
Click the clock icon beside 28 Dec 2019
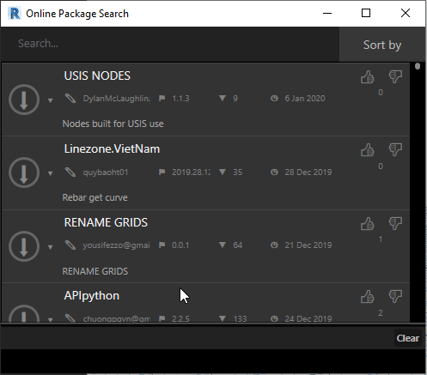(274, 172)
